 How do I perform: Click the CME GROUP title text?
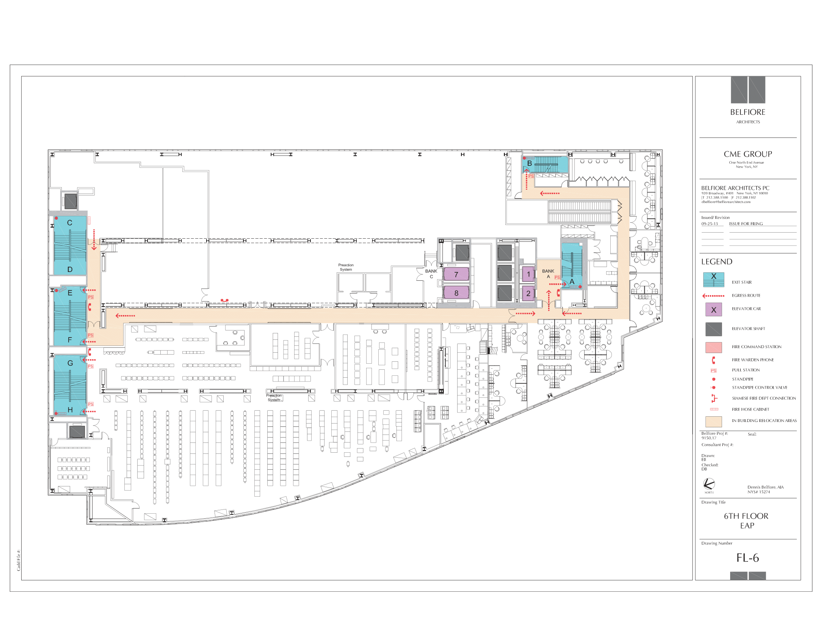click(748, 154)
